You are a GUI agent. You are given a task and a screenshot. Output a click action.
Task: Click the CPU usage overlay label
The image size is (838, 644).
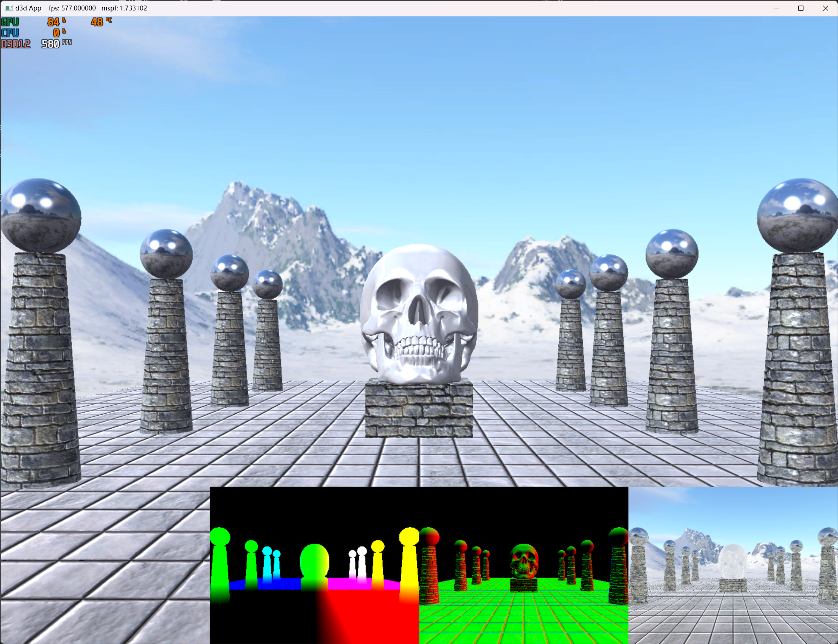10,33
